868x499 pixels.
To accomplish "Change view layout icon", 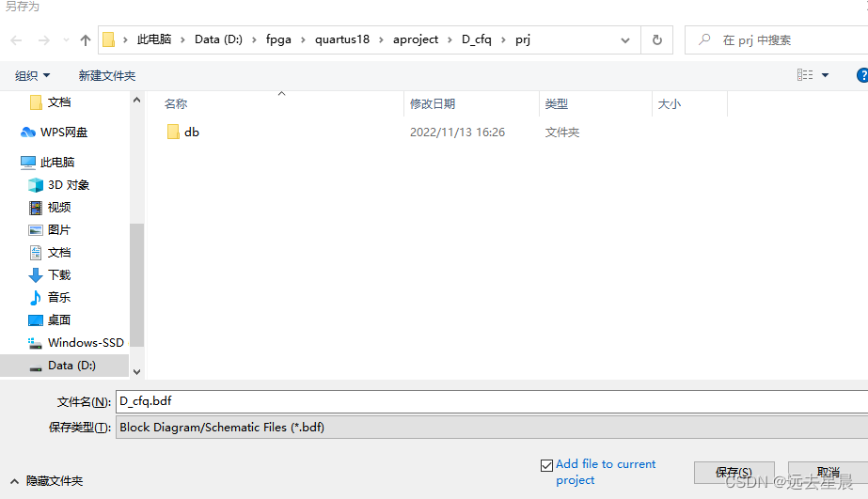I will click(805, 74).
